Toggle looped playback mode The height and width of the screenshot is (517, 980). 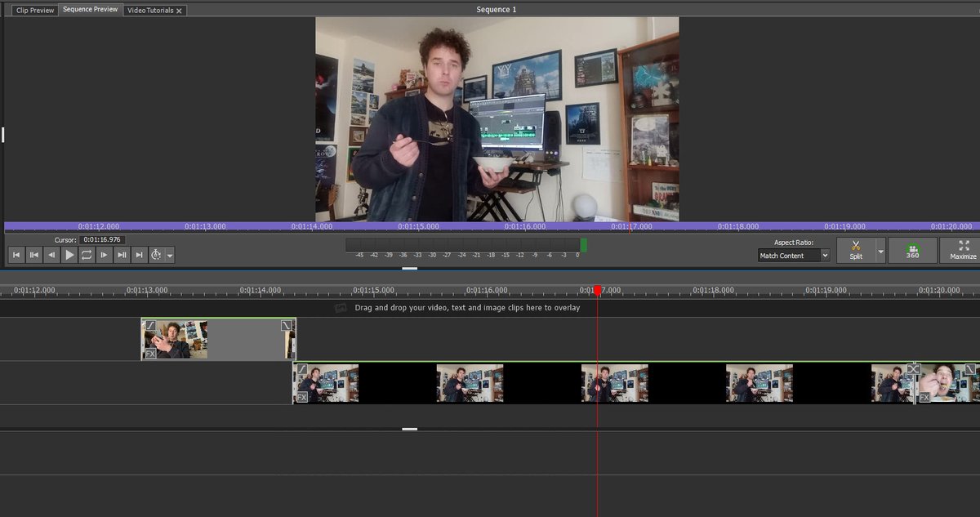[87, 254]
